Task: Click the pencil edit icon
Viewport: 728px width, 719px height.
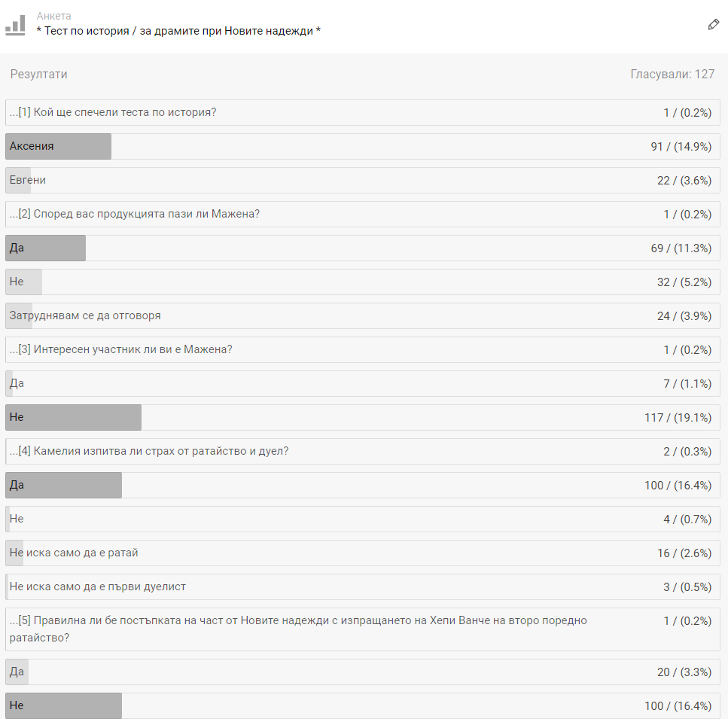Action: 713,25
